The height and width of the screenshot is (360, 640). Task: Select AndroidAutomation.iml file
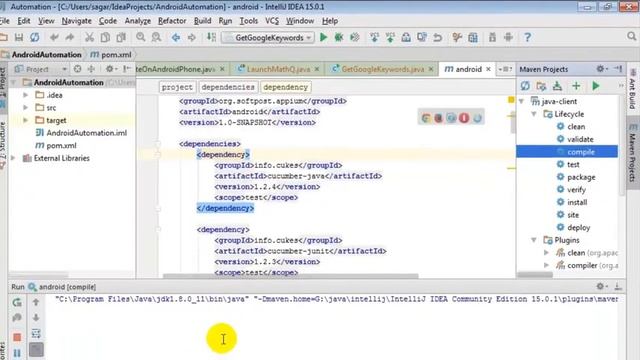point(86,133)
